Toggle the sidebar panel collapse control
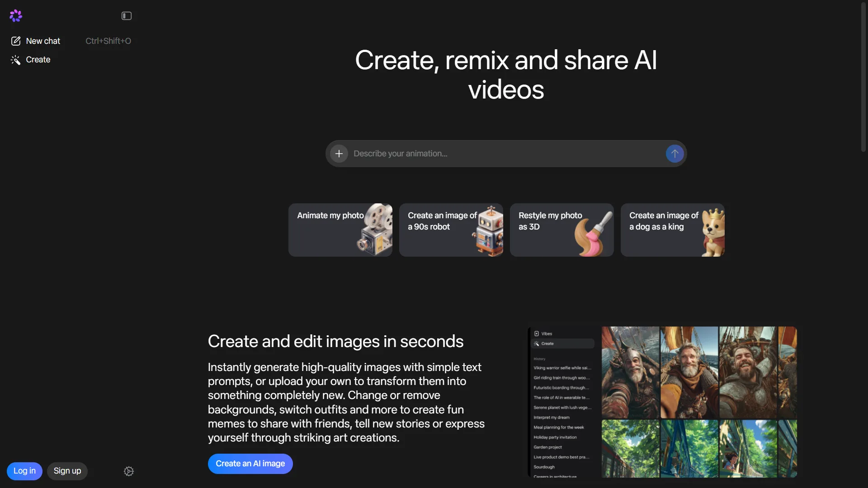 pyautogui.click(x=126, y=15)
